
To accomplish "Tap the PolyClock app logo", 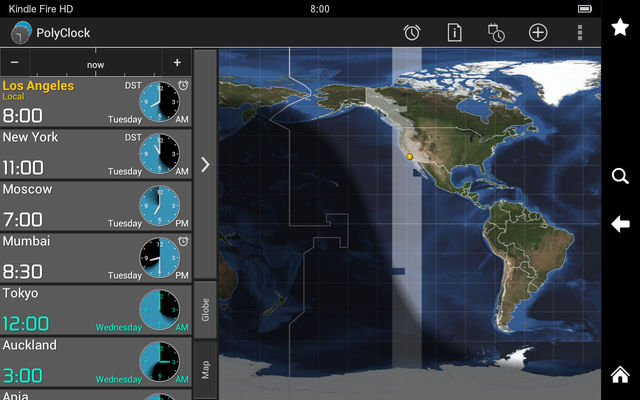I will coord(21,33).
